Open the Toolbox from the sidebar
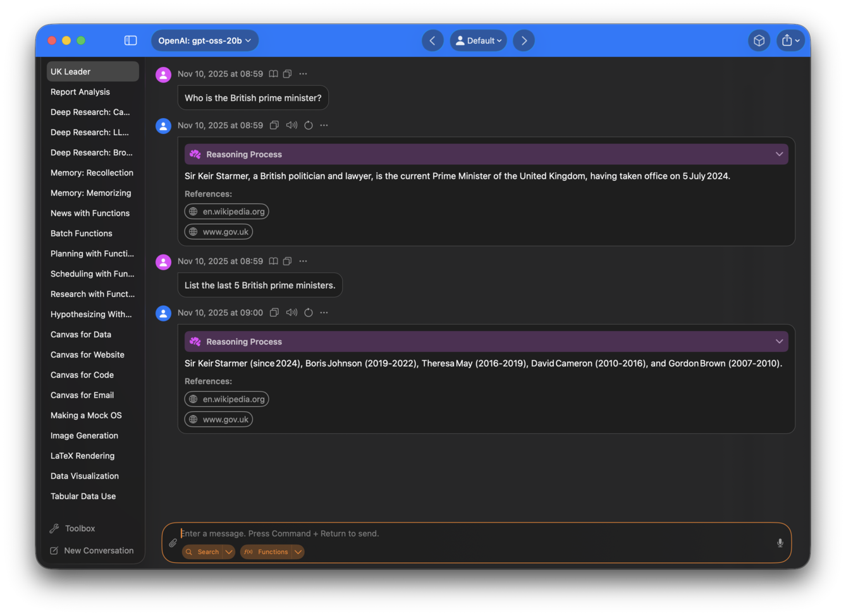This screenshot has width=846, height=616. click(80, 528)
